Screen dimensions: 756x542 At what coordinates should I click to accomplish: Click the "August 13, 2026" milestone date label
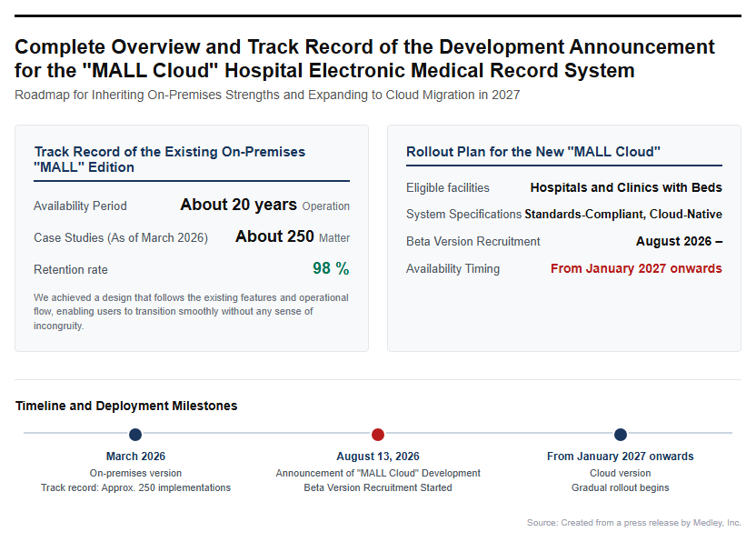tap(378, 457)
